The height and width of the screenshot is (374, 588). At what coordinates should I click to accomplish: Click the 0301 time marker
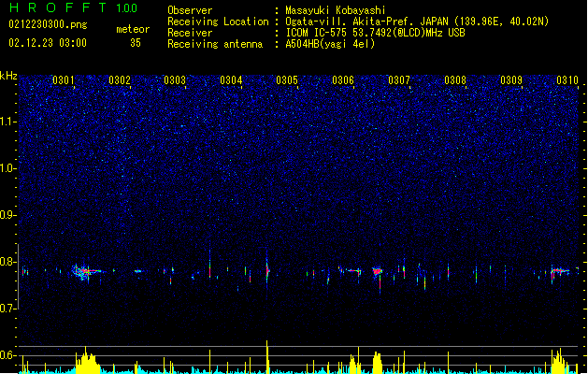[63, 80]
